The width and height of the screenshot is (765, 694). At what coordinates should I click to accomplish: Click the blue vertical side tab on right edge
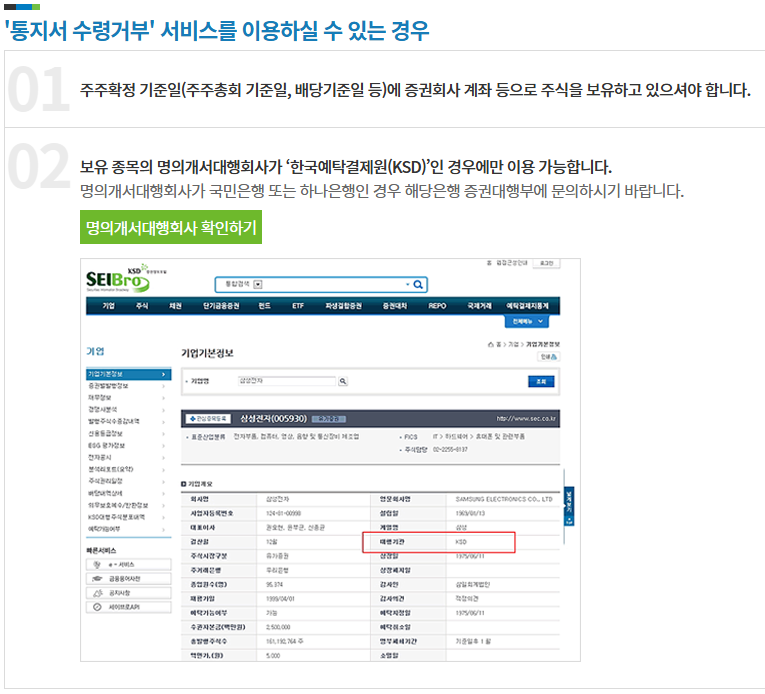(569, 506)
